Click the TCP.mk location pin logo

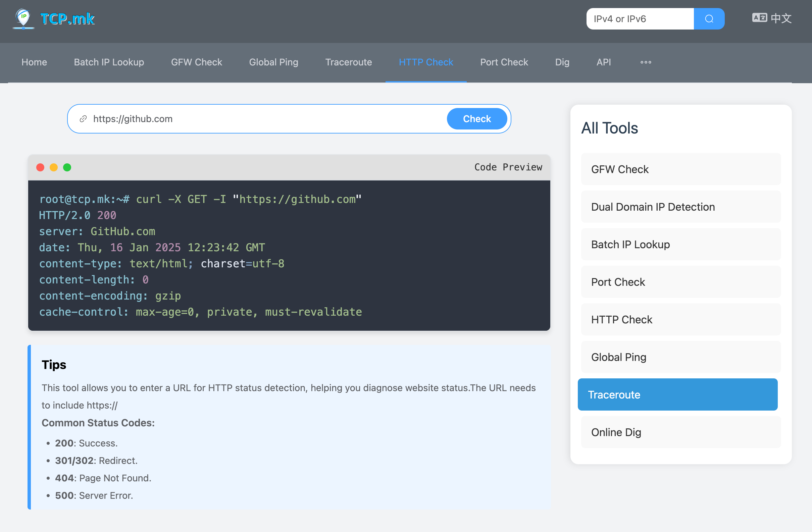[x=23, y=18]
